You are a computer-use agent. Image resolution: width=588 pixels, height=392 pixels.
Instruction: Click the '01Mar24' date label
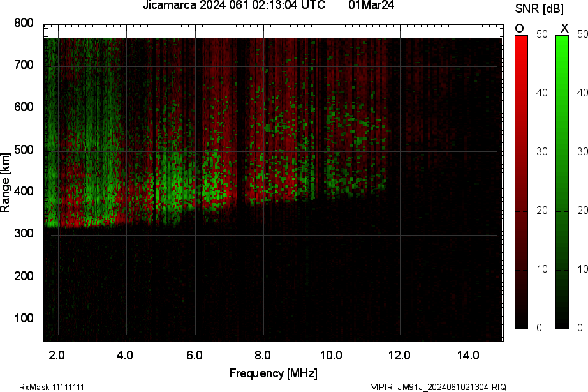coord(371,6)
